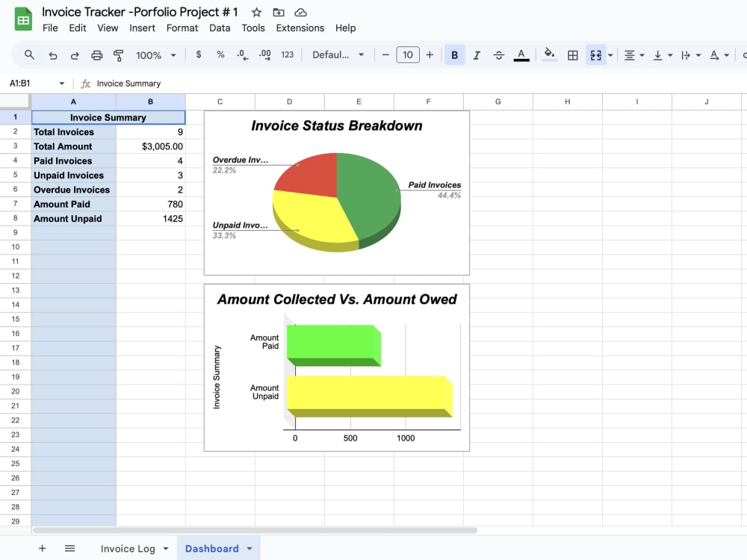Open Dashboard tab options arrow
Viewport: 747px width, 560px height.
point(249,549)
